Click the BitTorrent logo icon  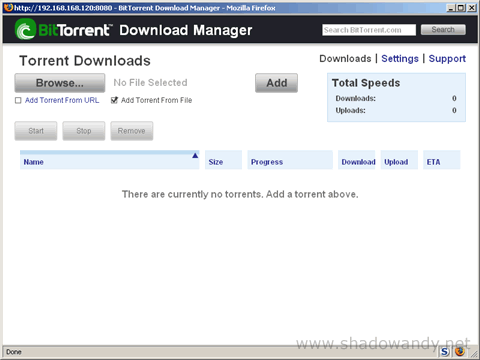point(25,29)
